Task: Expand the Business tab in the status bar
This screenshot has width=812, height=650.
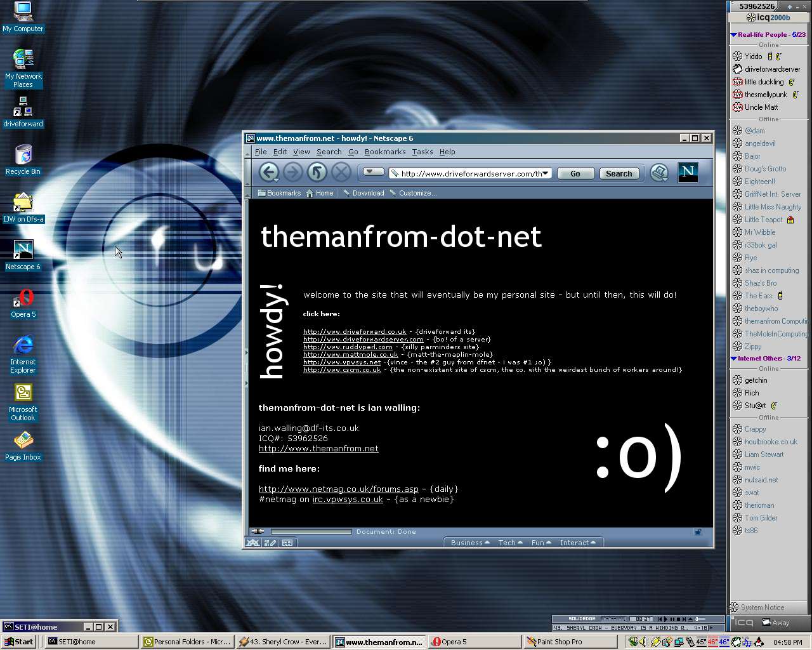Action: (469, 543)
